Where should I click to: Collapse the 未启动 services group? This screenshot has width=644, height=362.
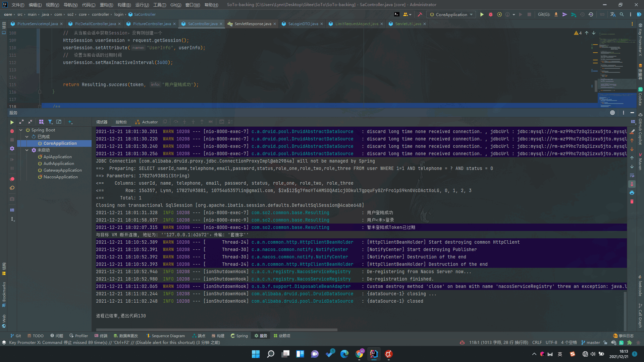[x=27, y=150]
